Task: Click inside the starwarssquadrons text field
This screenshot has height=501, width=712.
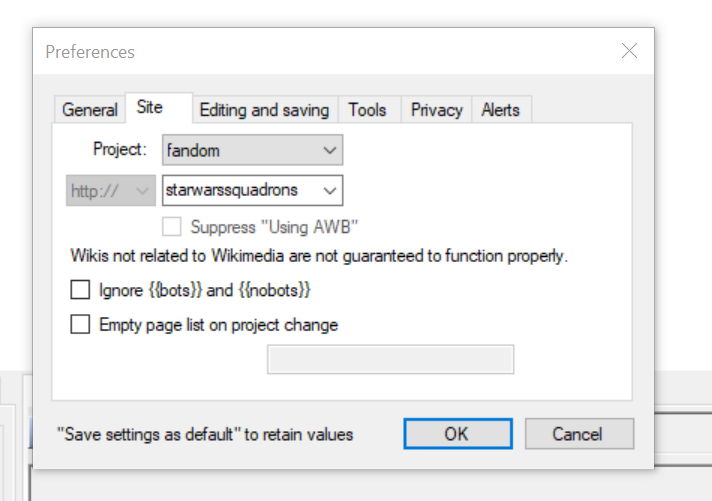Action: click(240, 190)
